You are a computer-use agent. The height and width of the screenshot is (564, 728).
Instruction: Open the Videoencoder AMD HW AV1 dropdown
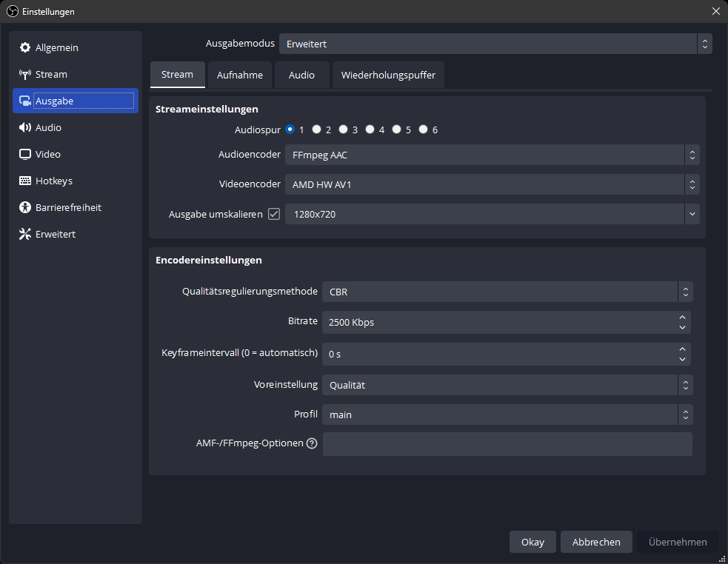click(x=492, y=184)
